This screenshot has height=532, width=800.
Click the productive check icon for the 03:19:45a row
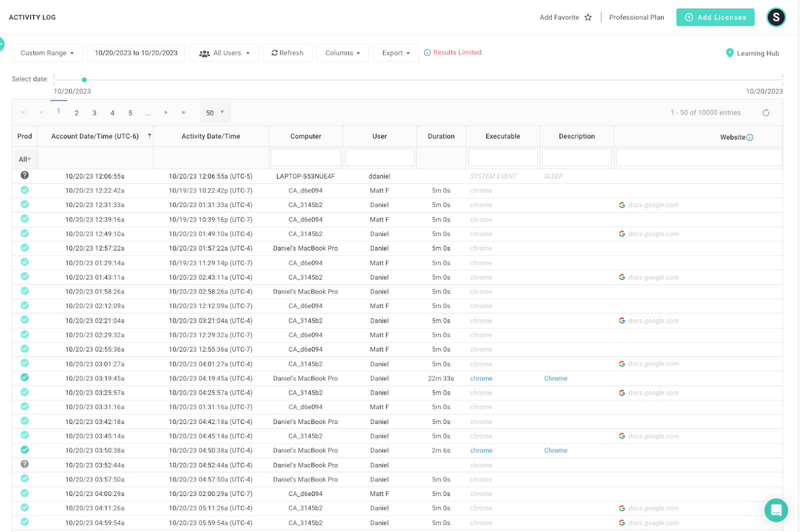(24, 377)
